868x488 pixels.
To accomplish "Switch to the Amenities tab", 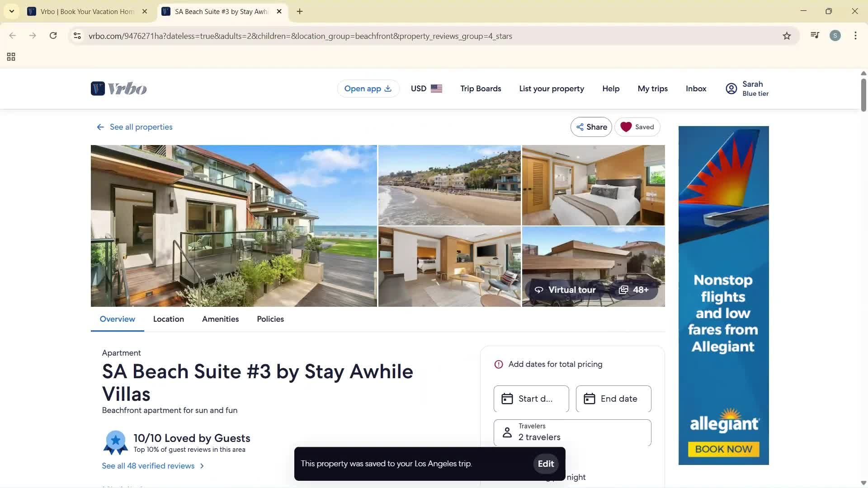I will 220,319.
